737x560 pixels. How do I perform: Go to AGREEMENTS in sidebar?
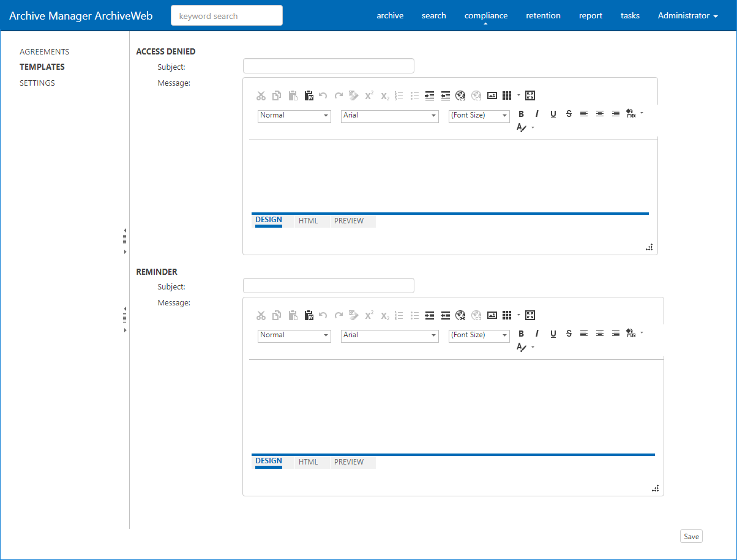[45, 52]
